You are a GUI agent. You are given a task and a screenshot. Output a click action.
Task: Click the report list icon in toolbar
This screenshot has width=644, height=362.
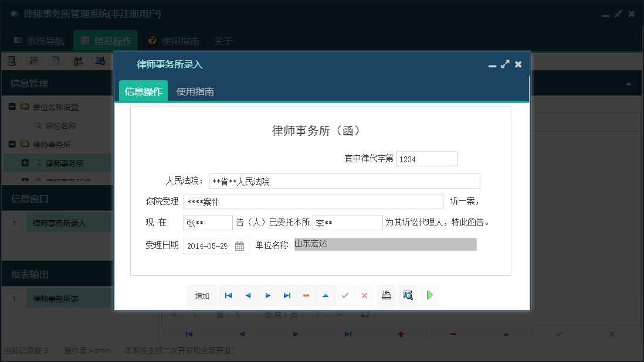pos(35,61)
